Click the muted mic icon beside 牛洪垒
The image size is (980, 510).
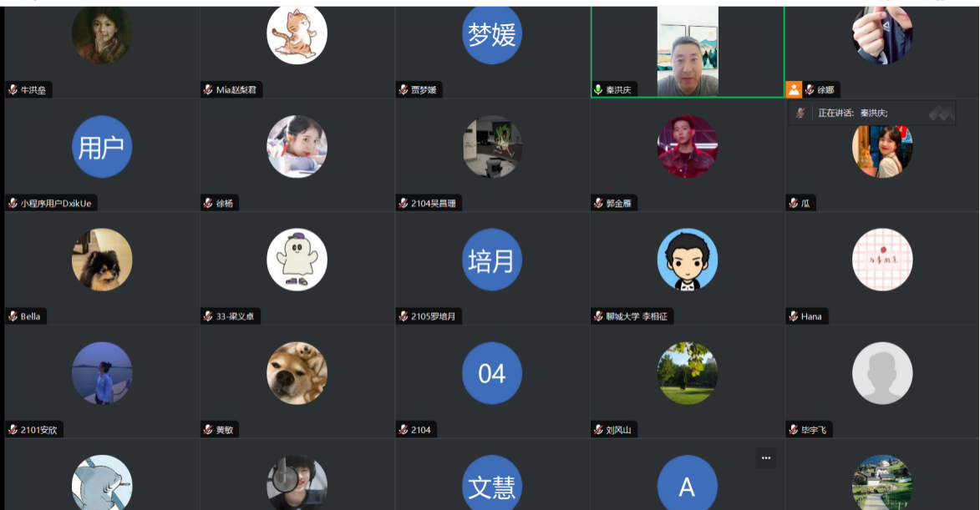(13, 90)
